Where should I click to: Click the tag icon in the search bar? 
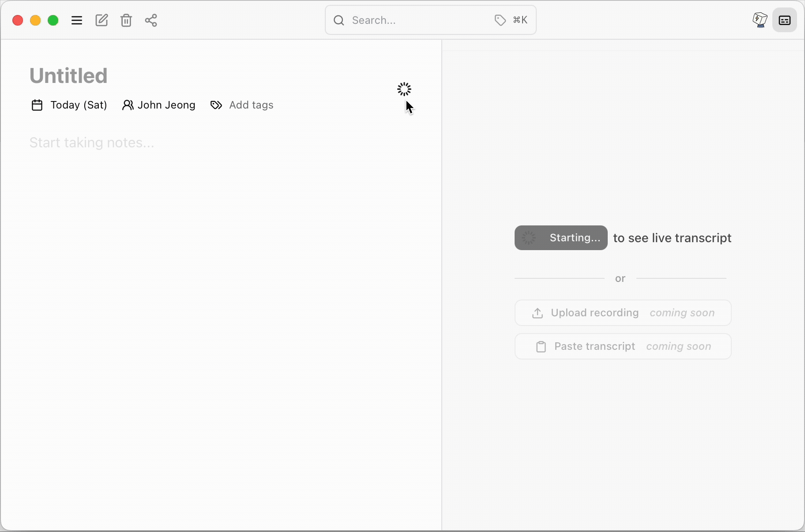point(499,20)
